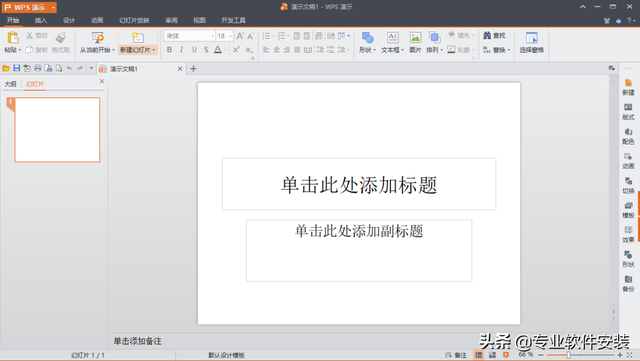Viewport: 640px width, 361px height.
Task: Toggle italic formatting
Action: click(182, 50)
